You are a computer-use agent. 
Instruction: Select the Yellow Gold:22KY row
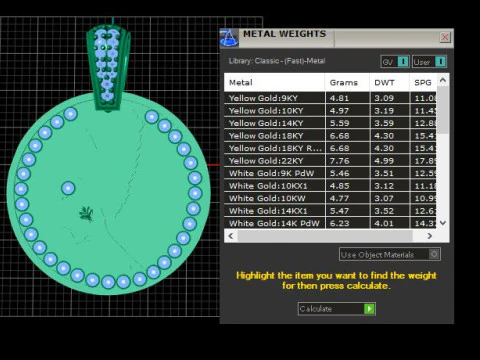point(330,161)
